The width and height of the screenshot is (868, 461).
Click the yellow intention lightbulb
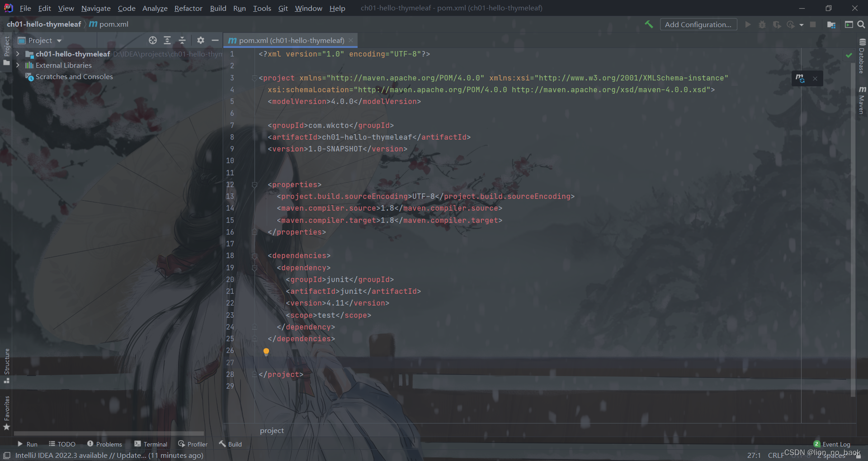[266, 352]
